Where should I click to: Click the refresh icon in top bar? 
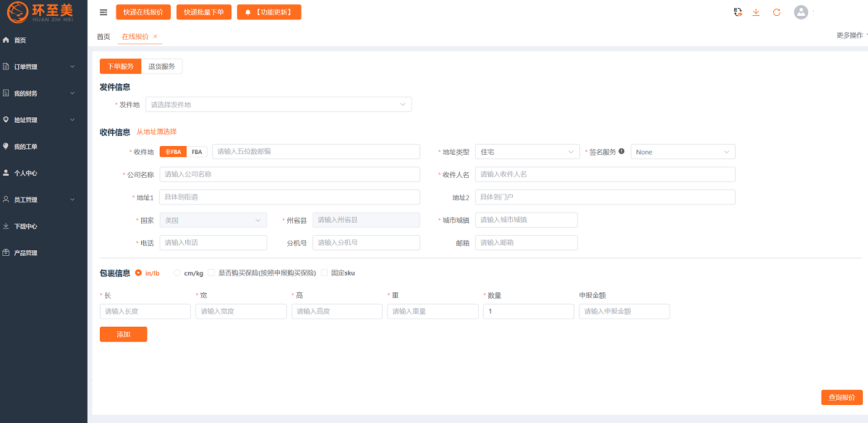point(777,12)
